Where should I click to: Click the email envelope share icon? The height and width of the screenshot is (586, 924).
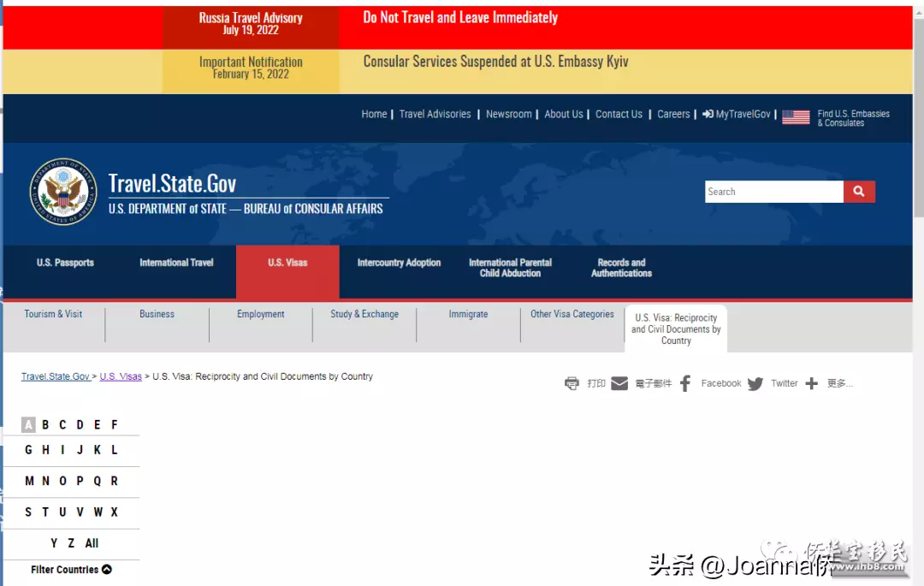click(619, 383)
